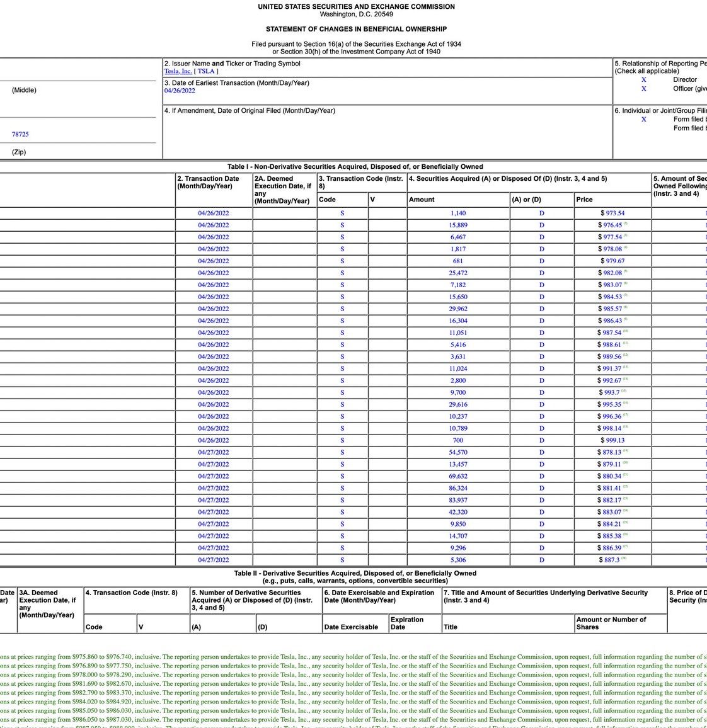Click the TSLA ticker symbol
Viewport: 707px width, 728px height.
[206, 71]
